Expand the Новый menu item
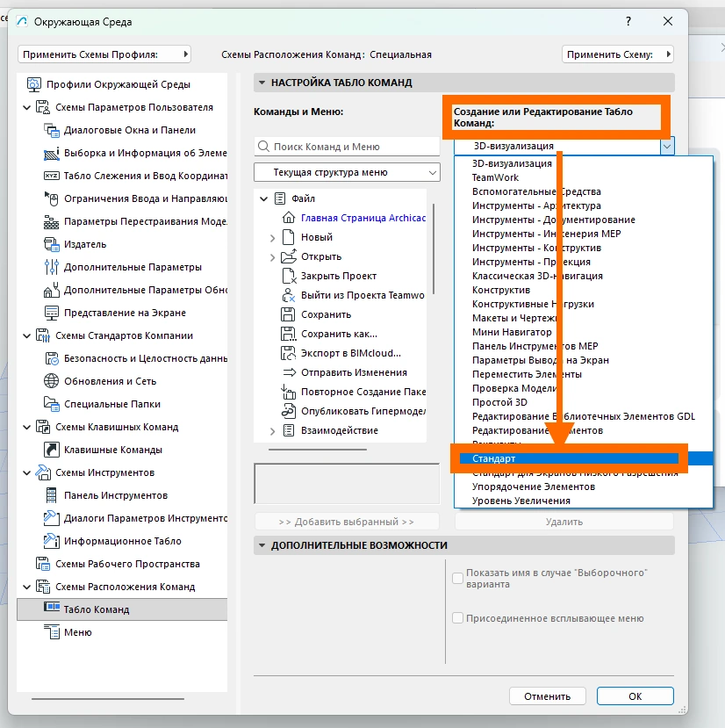The image size is (725, 728). tap(272, 238)
